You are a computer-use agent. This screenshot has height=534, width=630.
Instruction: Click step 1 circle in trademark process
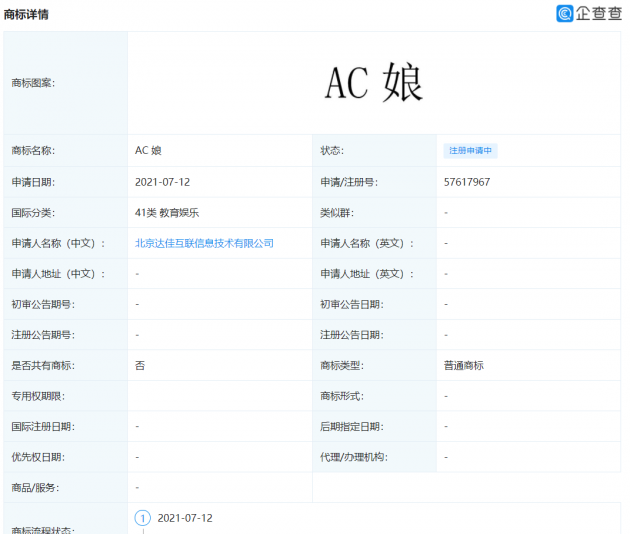pyautogui.click(x=143, y=518)
